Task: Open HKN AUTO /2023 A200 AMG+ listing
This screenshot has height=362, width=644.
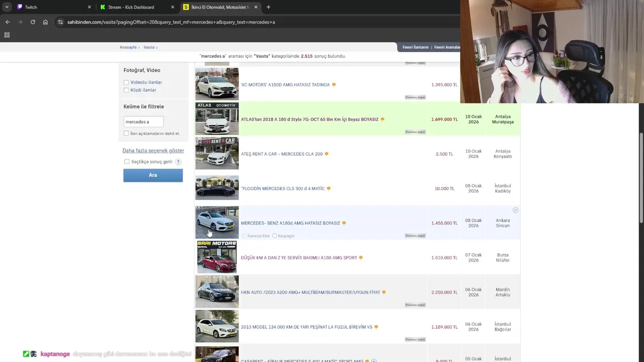Action: click(x=310, y=293)
